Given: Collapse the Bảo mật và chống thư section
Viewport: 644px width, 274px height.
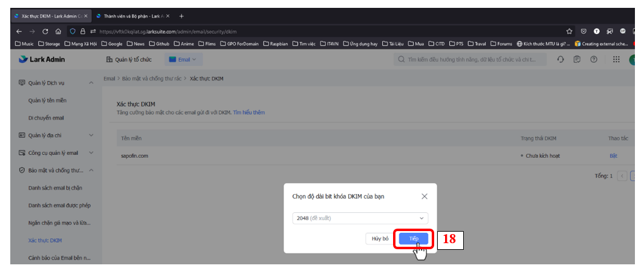Looking at the screenshot, I should pyautogui.click(x=91, y=170).
